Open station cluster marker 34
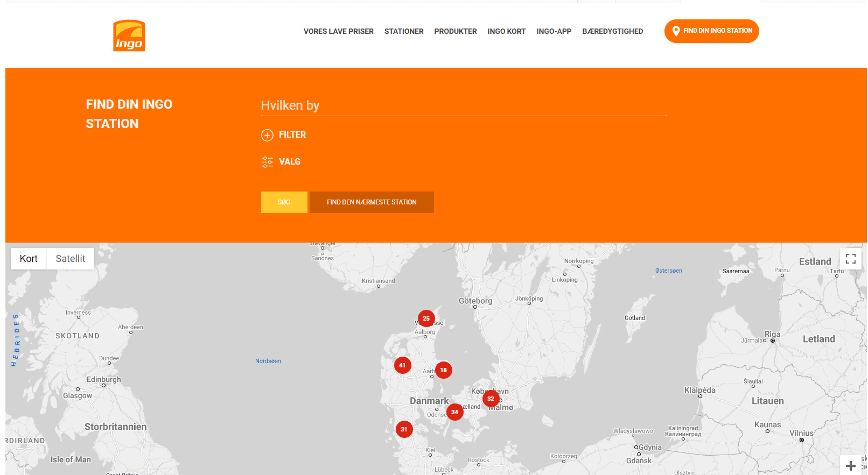Image resolution: width=868 pixels, height=475 pixels. 455,412
